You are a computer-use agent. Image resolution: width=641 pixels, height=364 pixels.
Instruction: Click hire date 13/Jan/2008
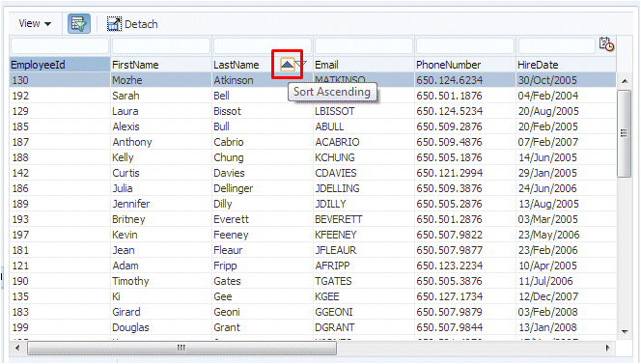click(547, 327)
